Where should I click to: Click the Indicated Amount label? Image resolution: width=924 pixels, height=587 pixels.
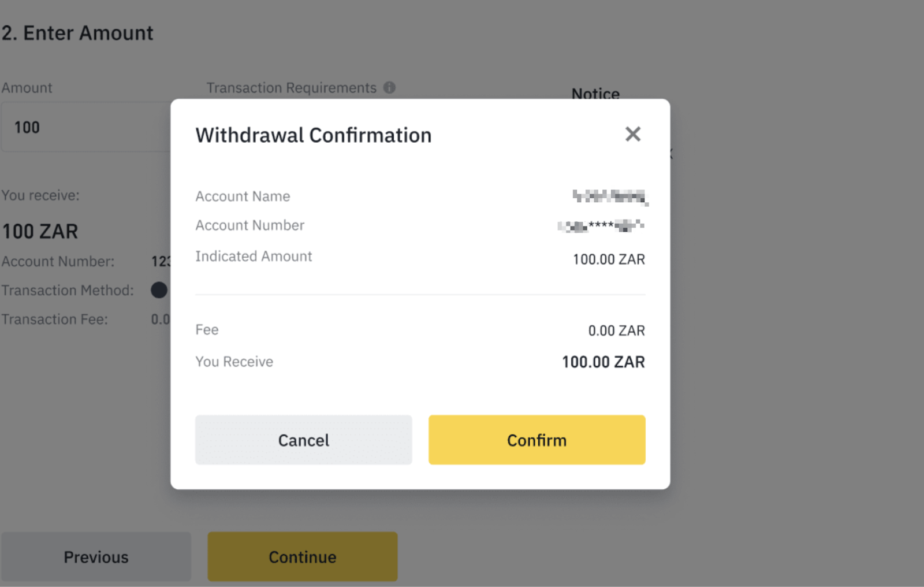(254, 257)
